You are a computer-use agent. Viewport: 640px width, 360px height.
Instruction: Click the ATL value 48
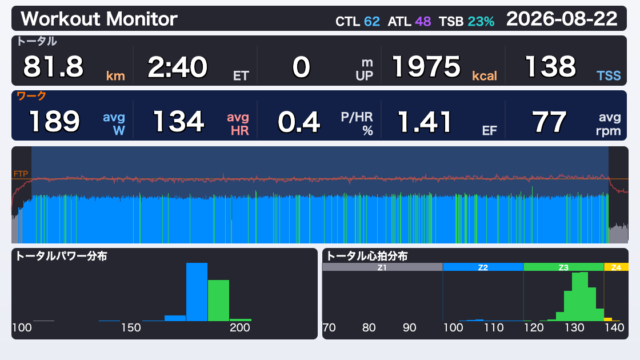(423, 21)
